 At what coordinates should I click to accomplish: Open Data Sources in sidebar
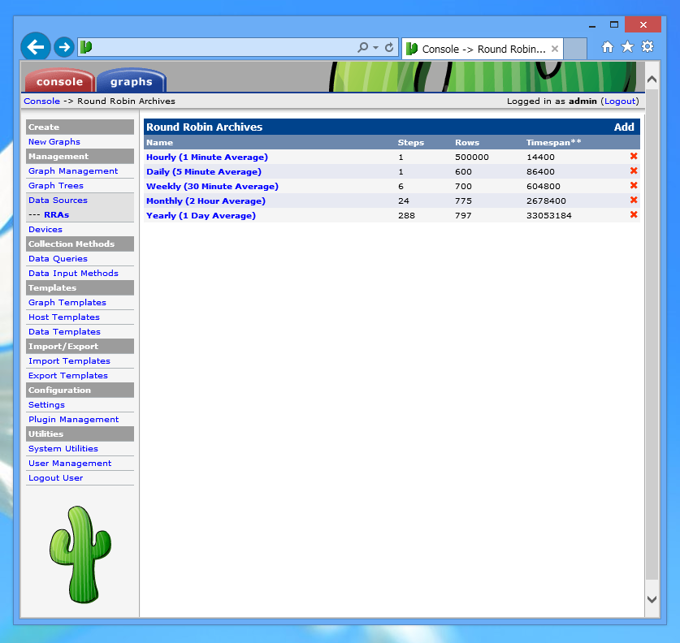[x=58, y=200]
